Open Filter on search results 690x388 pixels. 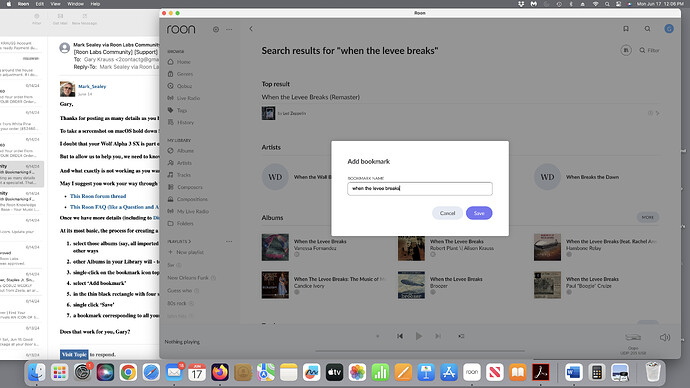[649, 50]
